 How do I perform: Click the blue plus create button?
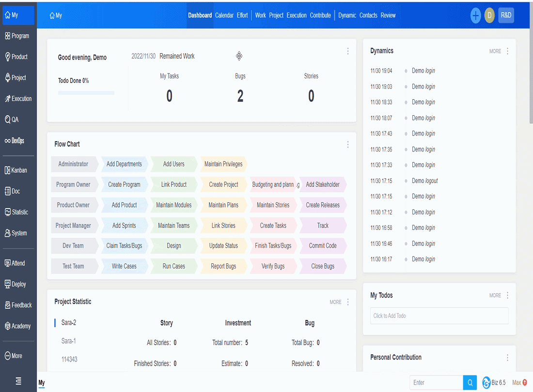coord(475,15)
